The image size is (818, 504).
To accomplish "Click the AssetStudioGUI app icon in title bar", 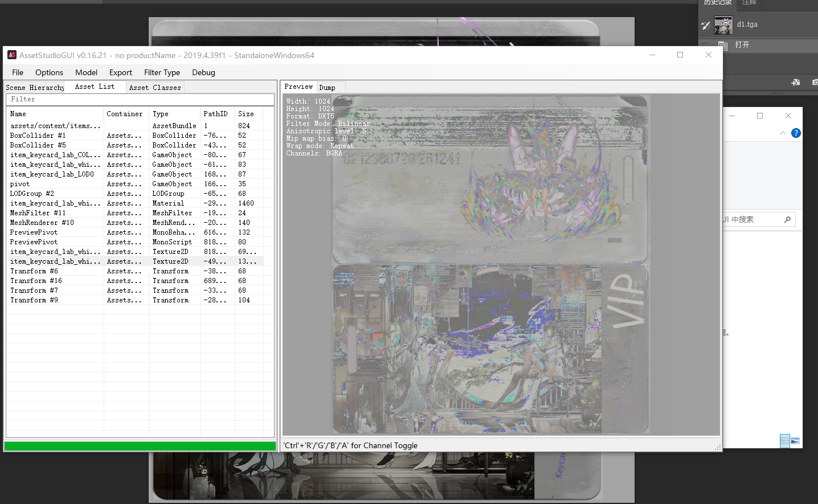I will (x=12, y=55).
